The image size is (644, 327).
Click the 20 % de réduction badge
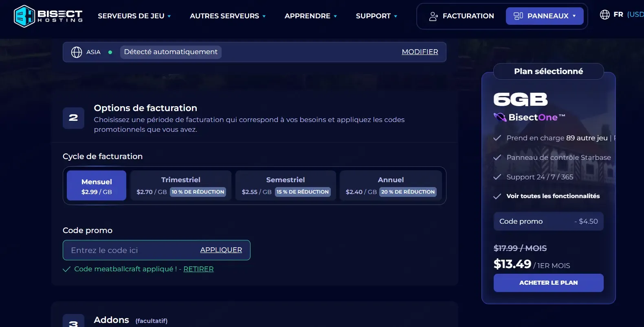408,192
